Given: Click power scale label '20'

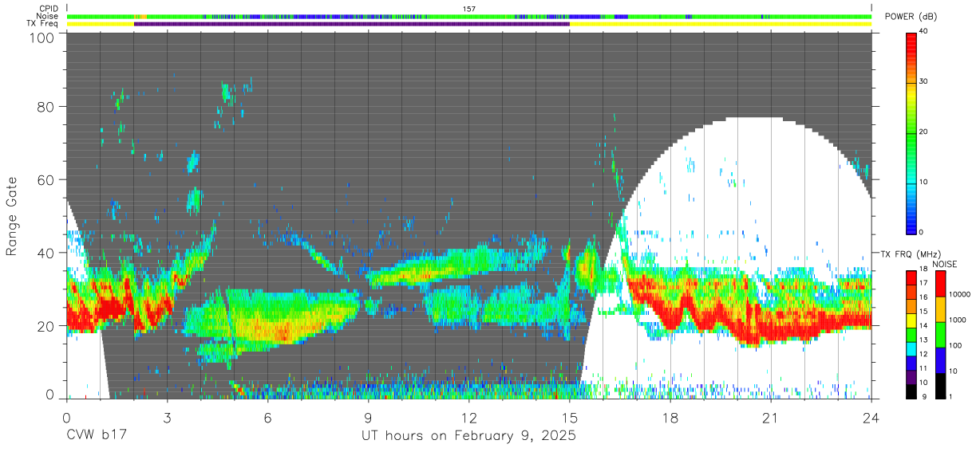Looking at the screenshot, I should pyautogui.click(x=924, y=132).
